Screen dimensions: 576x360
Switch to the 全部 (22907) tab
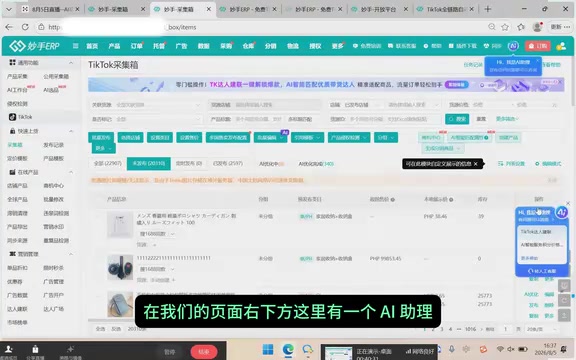coord(108,163)
